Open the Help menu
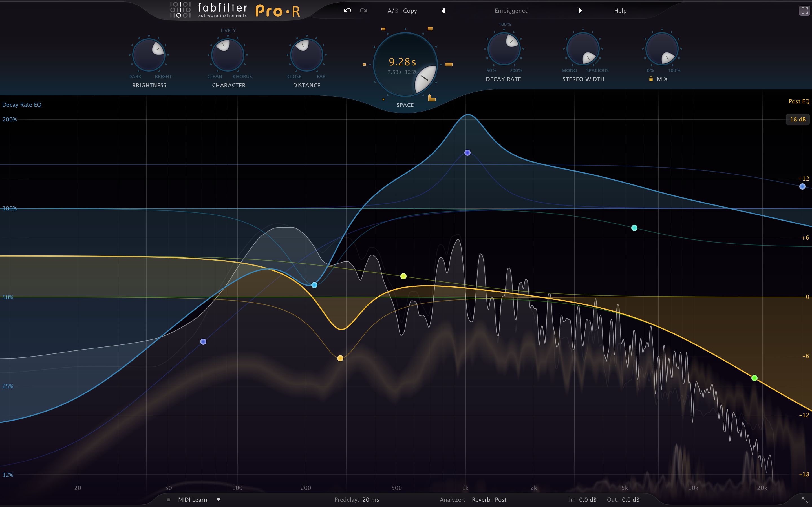The height and width of the screenshot is (507, 812). click(x=620, y=11)
